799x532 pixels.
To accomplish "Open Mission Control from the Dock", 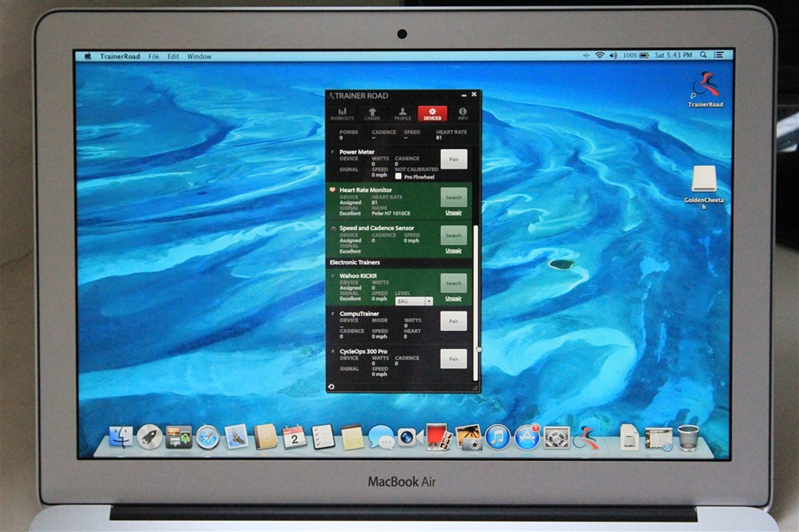I will coord(179,437).
